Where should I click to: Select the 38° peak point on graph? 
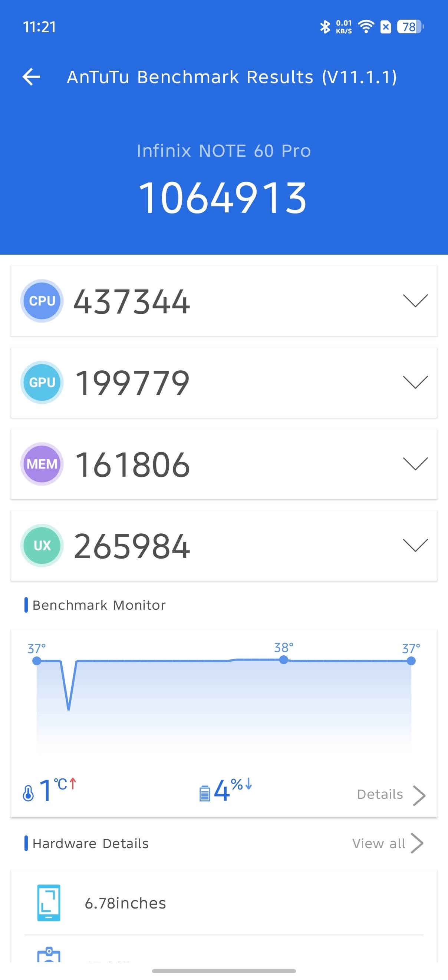[x=284, y=660]
